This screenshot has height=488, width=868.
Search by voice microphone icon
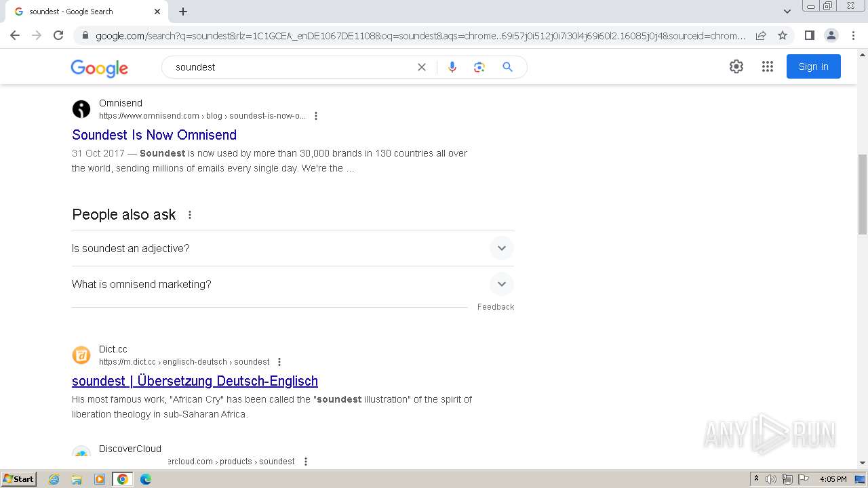point(452,67)
